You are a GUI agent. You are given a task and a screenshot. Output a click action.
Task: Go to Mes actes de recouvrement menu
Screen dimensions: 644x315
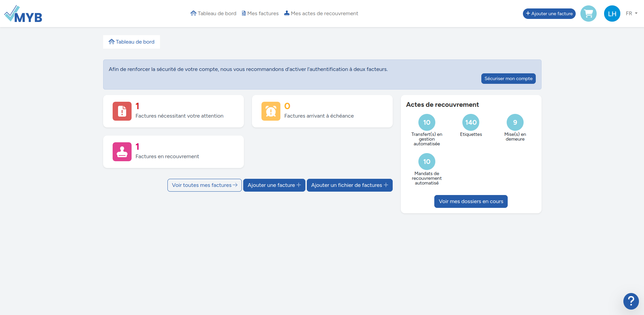321,14
